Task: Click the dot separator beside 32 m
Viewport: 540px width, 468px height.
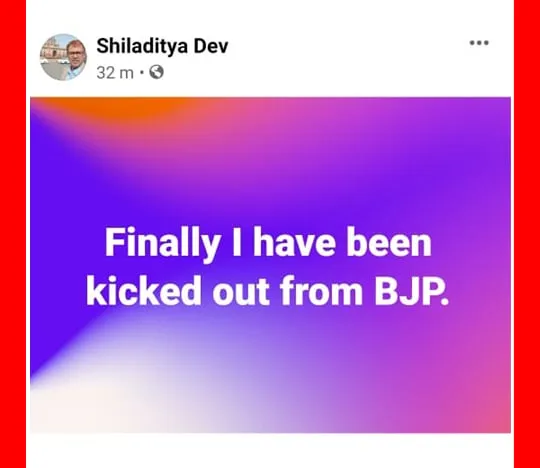Action: point(142,73)
